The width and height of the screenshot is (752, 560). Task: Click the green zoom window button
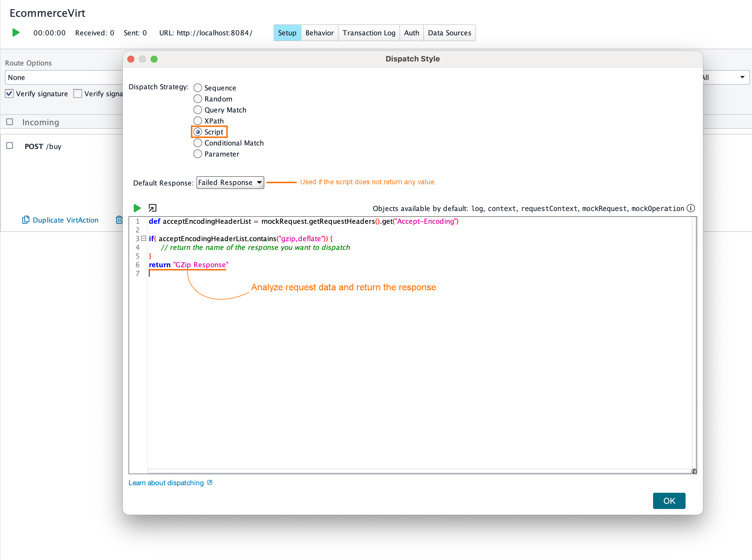coord(154,59)
